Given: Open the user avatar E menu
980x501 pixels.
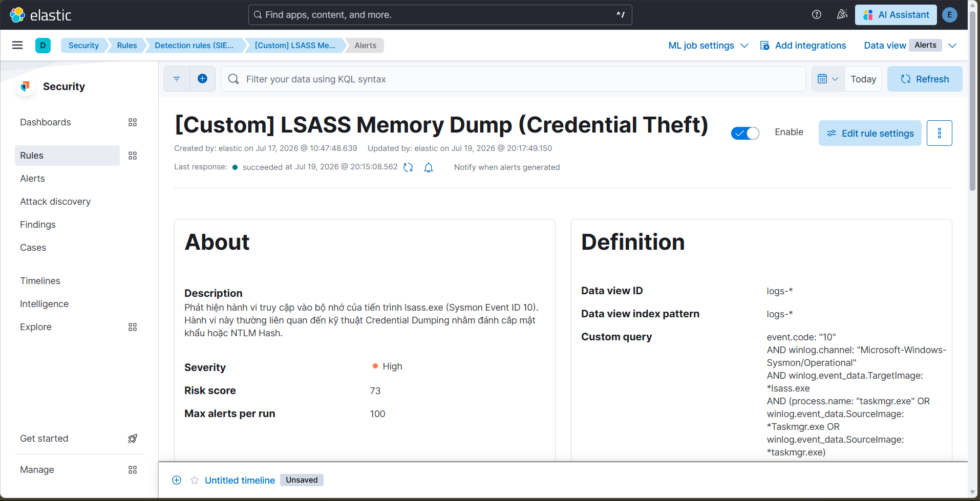Looking at the screenshot, I should (x=950, y=15).
